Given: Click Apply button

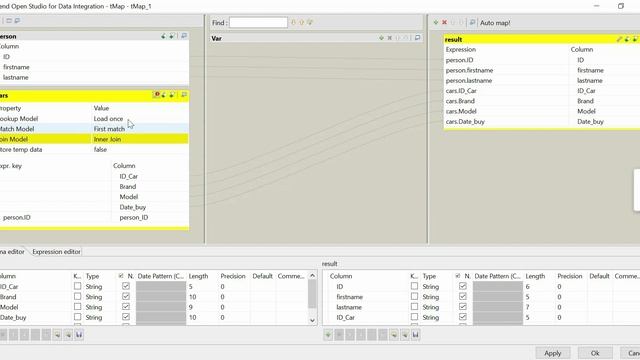Looking at the screenshot, I should tap(553, 353).
